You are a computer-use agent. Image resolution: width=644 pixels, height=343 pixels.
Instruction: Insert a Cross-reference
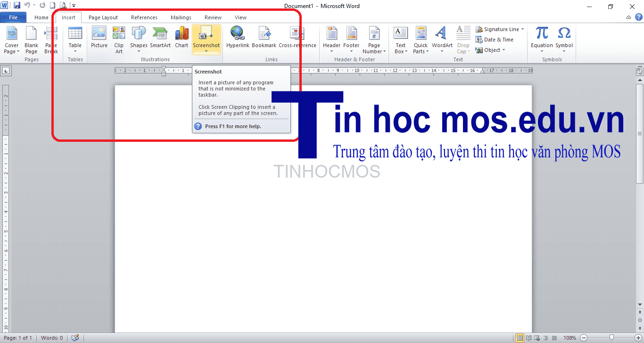click(297, 37)
